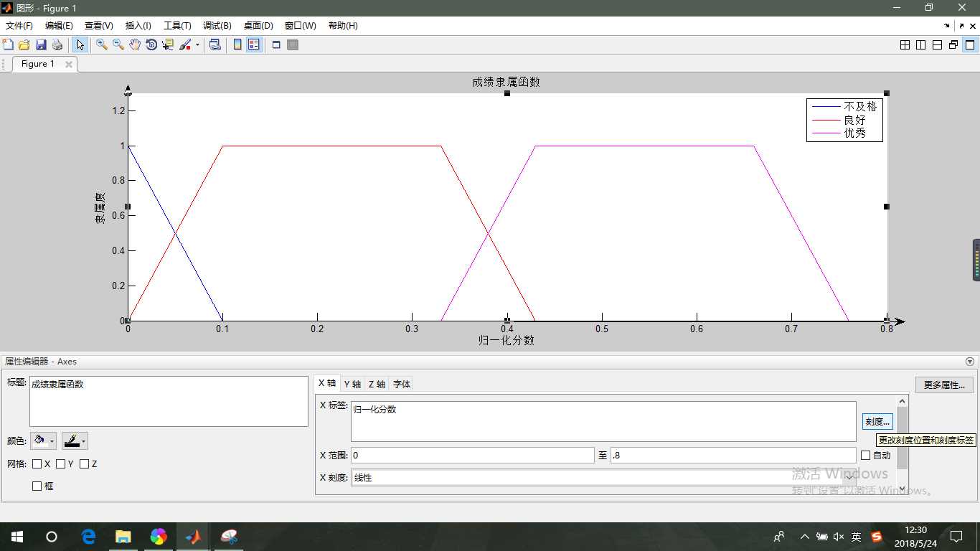
Task: Switch to the 字体 tab
Action: point(402,385)
